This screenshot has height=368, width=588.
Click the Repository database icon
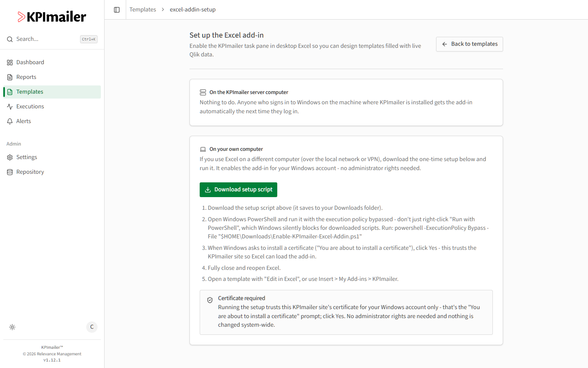(x=10, y=172)
